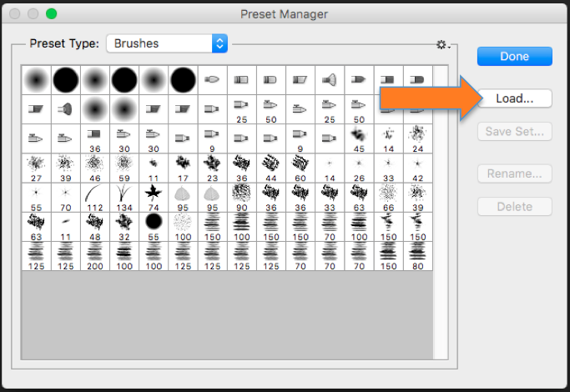Image resolution: width=570 pixels, height=392 pixels.
Task: Click the Save Set... button
Action: click(x=514, y=132)
